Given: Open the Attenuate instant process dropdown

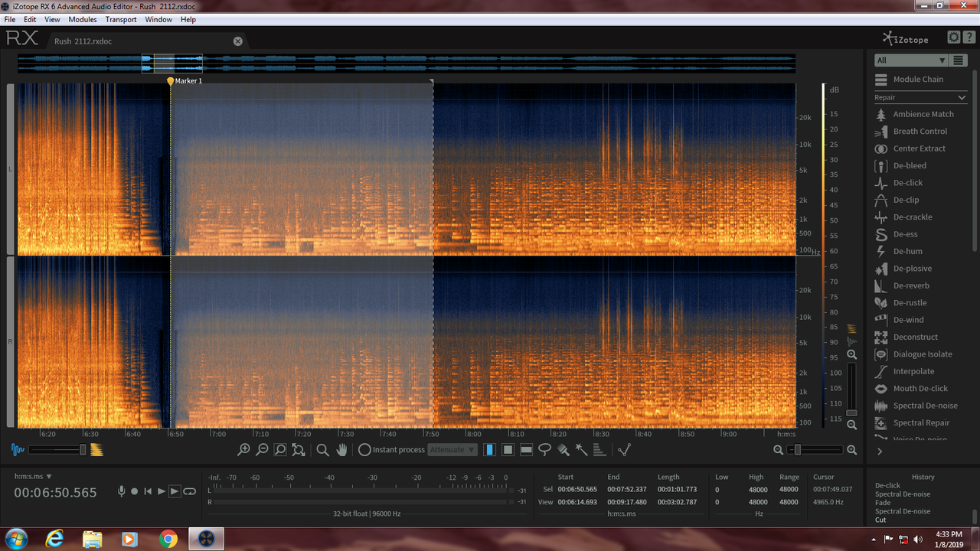Looking at the screenshot, I should [x=453, y=450].
